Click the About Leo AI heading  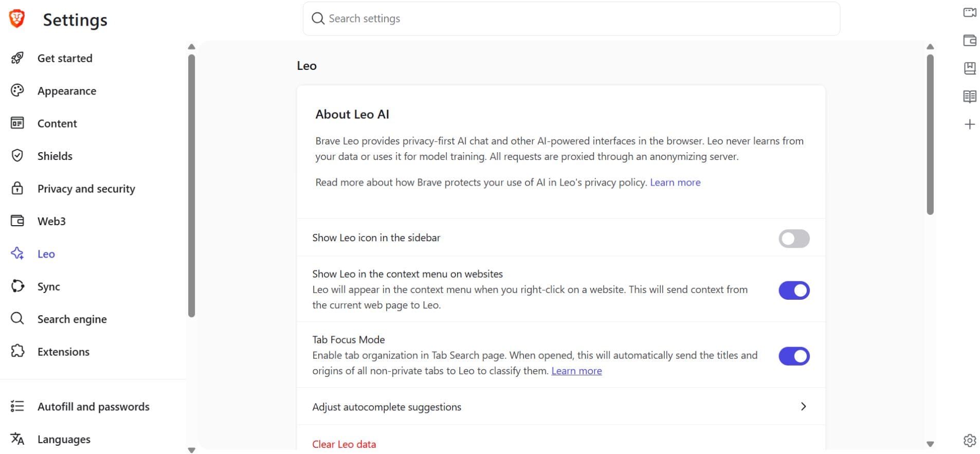[352, 114]
